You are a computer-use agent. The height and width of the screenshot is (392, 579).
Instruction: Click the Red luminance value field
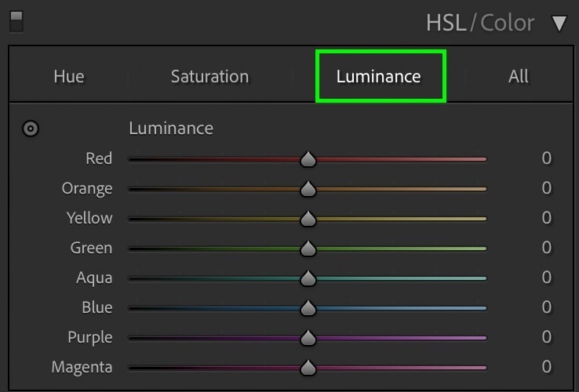[547, 158]
